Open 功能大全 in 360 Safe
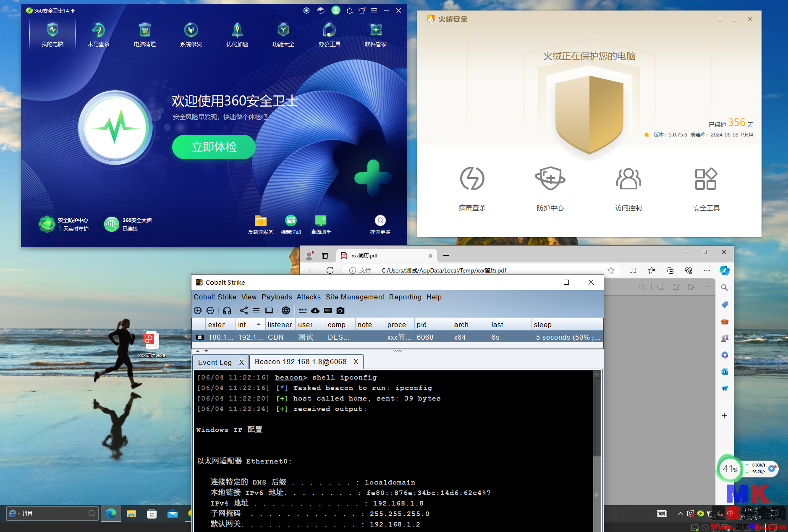The height and width of the screenshot is (532, 788). tap(283, 34)
